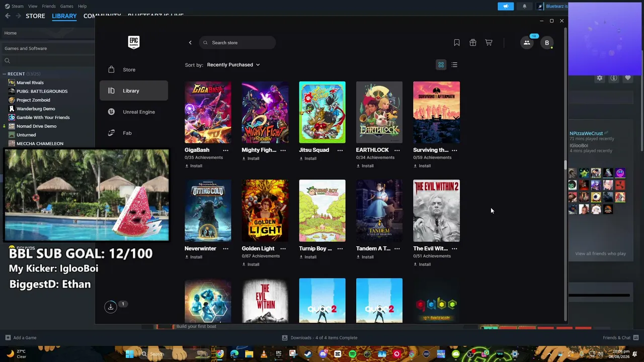Switch to Steam STORE tab

pos(35,16)
